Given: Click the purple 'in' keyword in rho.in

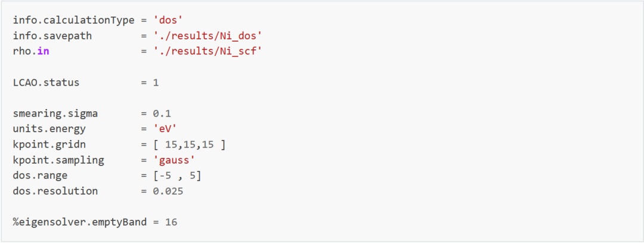Looking at the screenshot, I should click(43, 52).
